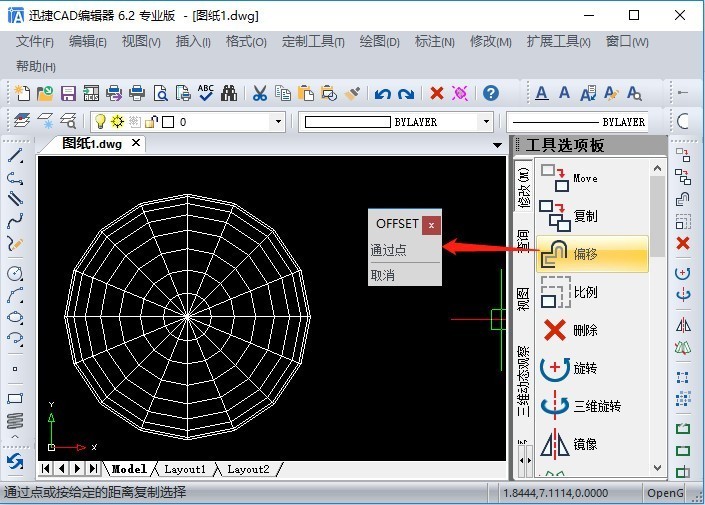Open Help with the question mark icon

[491, 94]
